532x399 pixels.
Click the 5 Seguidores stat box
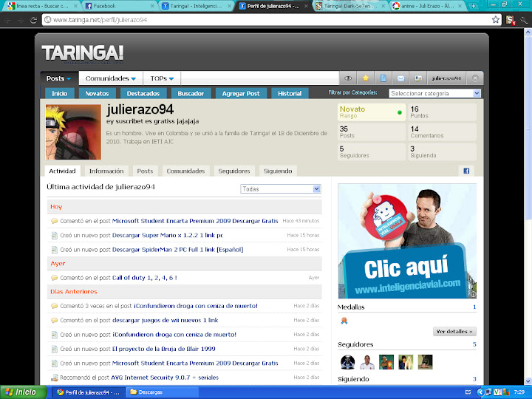(x=372, y=151)
